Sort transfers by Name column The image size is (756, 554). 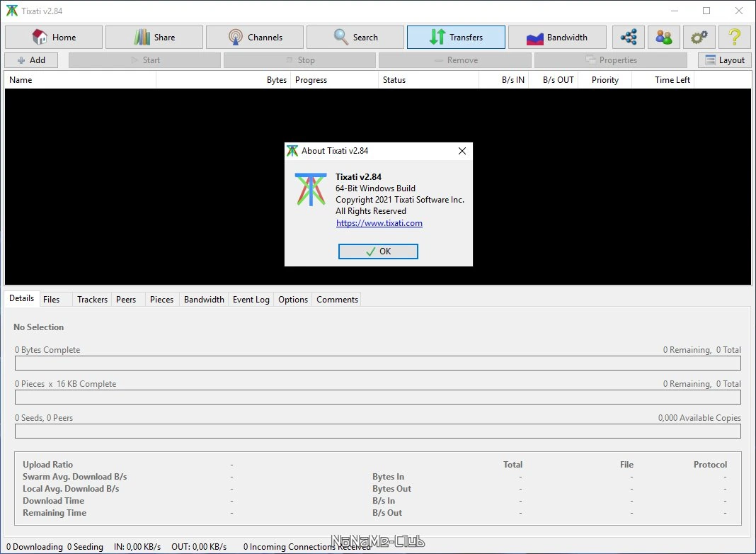[x=80, y=80]
